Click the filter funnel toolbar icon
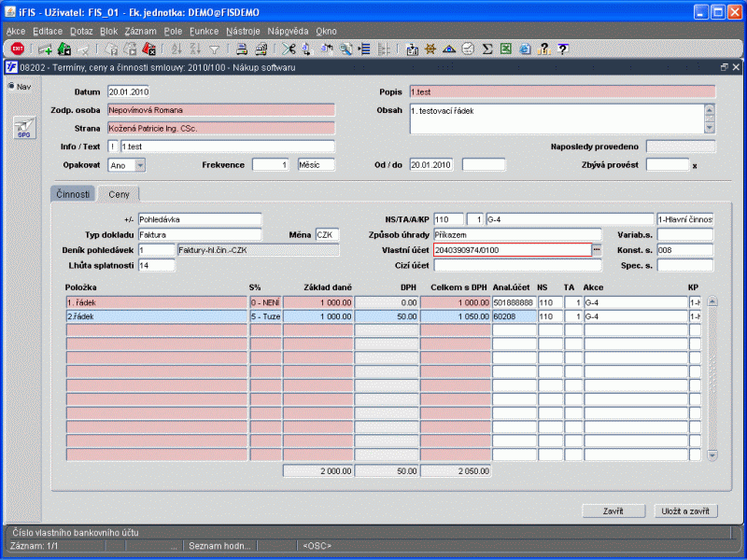This screenshot has width=747, height=560. coord(214,49)
